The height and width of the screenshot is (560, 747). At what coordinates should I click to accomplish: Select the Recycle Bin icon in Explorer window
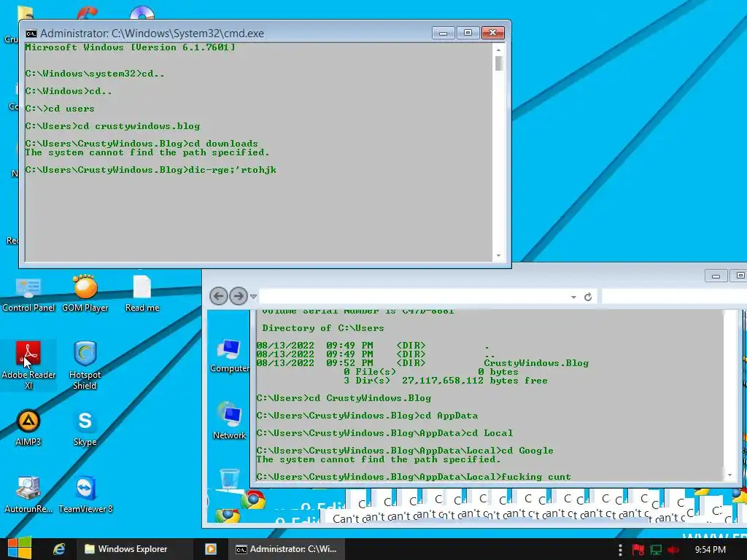coord(229,478)
